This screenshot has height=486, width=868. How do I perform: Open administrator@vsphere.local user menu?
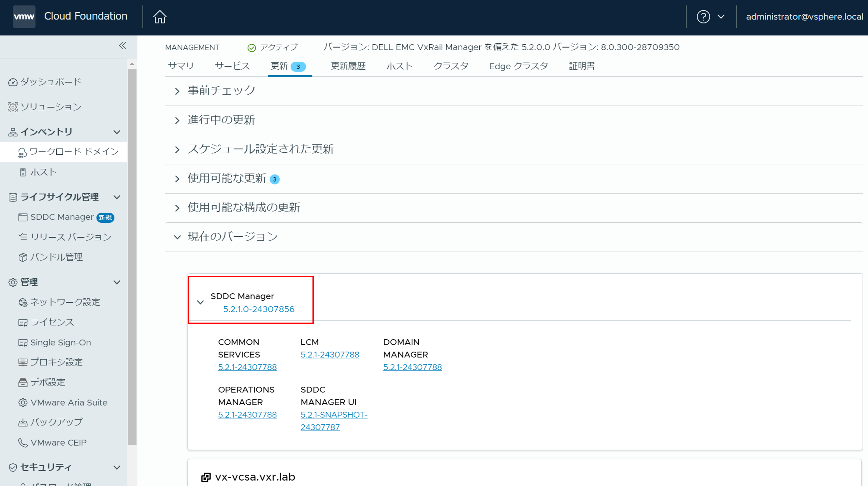pyautogui.click(x=805, y=17)
